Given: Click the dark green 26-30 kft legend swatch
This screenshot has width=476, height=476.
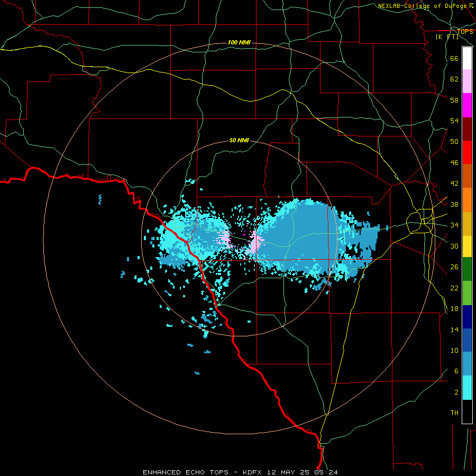Looking at the screenshot, I should point(467,269).
